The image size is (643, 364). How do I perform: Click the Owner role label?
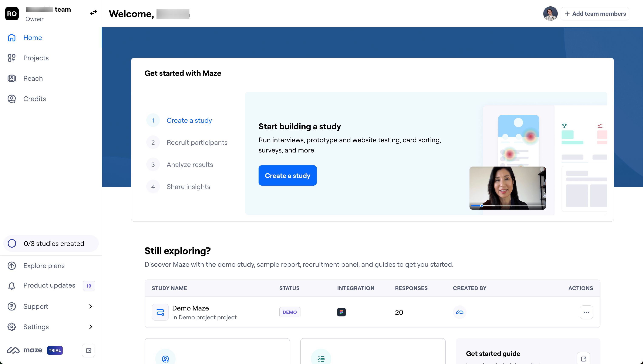[x=34, y=19]
